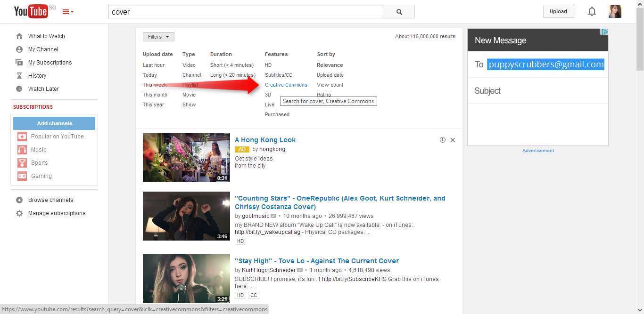Filter by Subtitles/CC feature
Image resolution: width=644 pixels, height=314 pixels.
[x=279, y=75]
